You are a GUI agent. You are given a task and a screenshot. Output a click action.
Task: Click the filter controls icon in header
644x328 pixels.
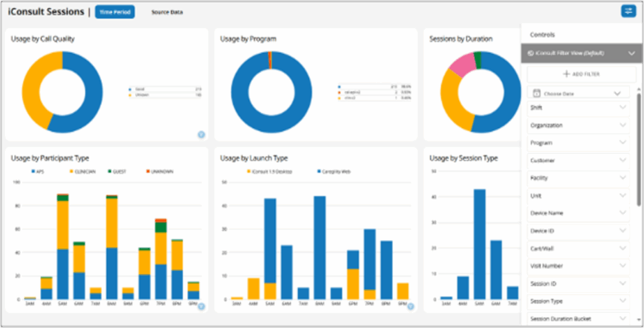pos(628,11)
